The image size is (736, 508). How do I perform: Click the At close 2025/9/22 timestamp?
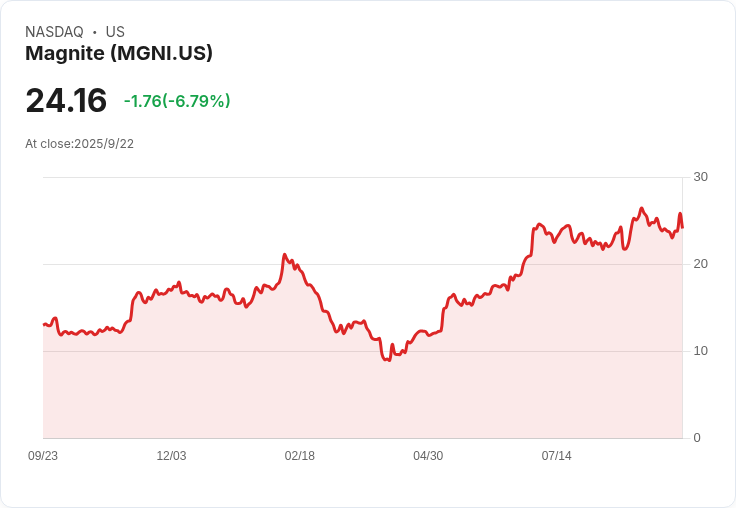pos(79,144)
